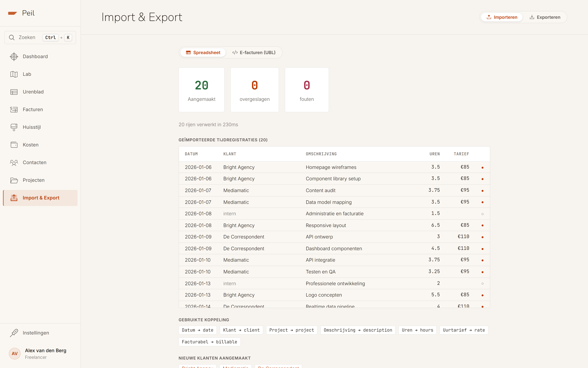588x368 pixels.
Task: Open Kosten via its wallet icon
Action: click(x=14, y=145)
